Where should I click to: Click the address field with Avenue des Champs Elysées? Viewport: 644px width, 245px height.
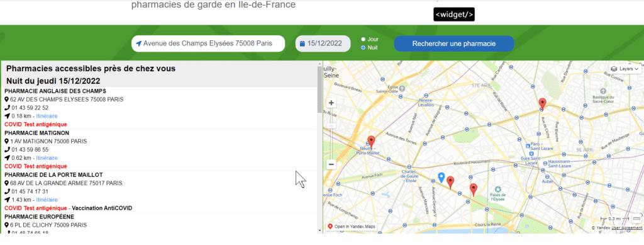coord(208,43)
